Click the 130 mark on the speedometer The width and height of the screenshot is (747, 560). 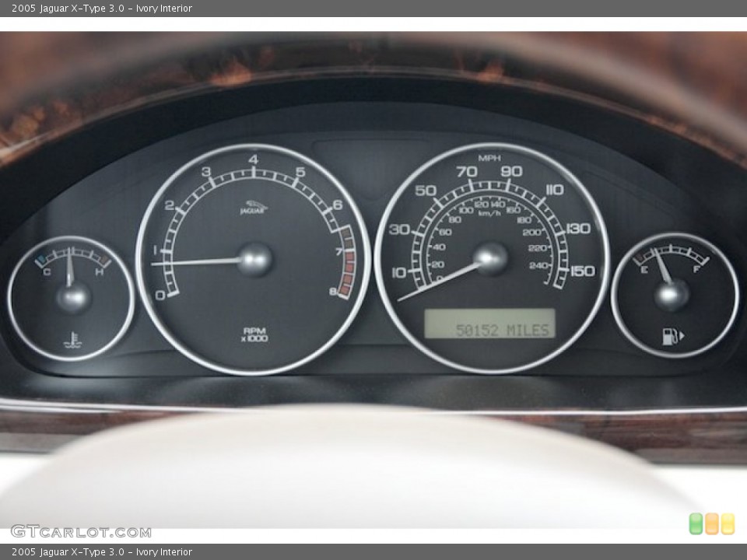[579, 229]
